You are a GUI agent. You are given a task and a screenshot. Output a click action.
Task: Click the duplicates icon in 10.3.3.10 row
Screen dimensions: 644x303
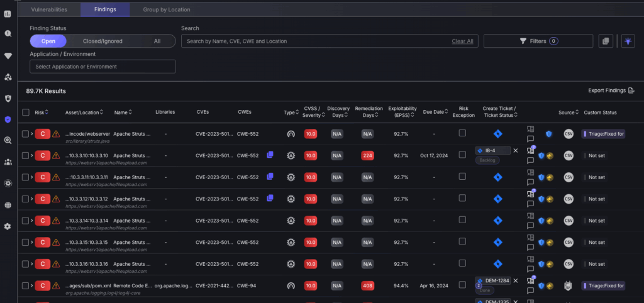pyautogui.click(x=270, y=155)
